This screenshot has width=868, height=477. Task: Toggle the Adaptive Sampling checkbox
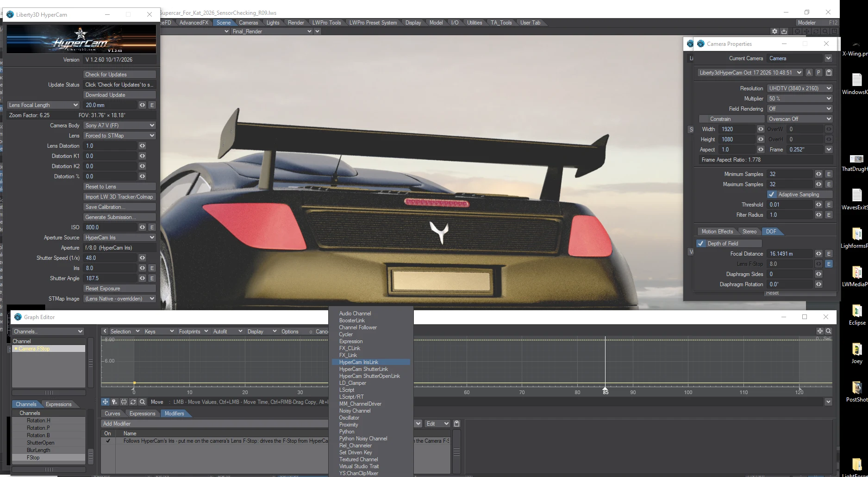771,195
